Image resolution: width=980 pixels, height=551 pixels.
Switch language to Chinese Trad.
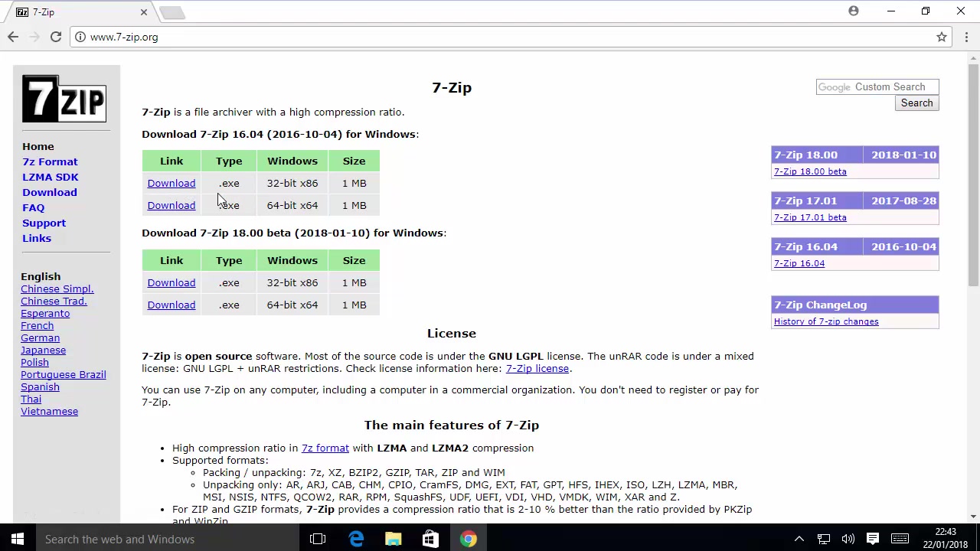54,301
